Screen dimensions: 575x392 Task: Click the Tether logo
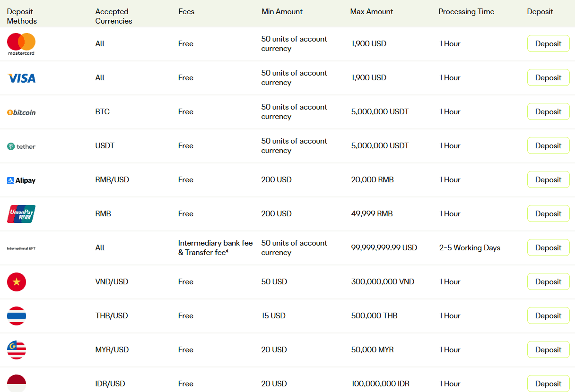point(21,145)
